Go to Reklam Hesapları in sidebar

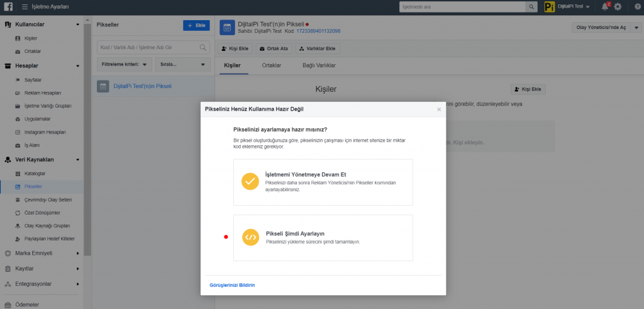click(43, 93)
